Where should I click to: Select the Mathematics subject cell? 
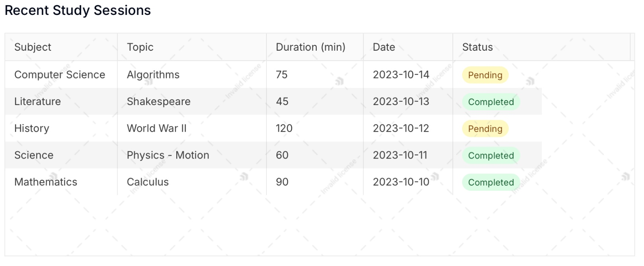(x=61, y=182)
